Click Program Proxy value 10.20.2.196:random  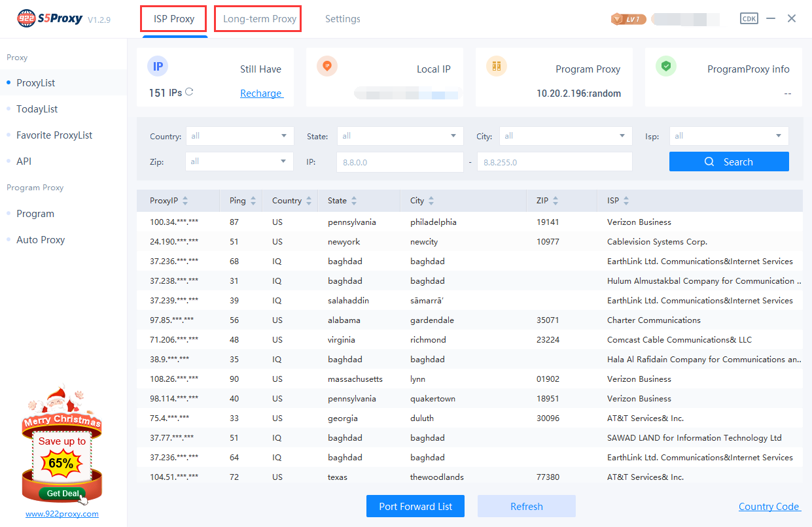pyautogui.click(x=578, y=93)
